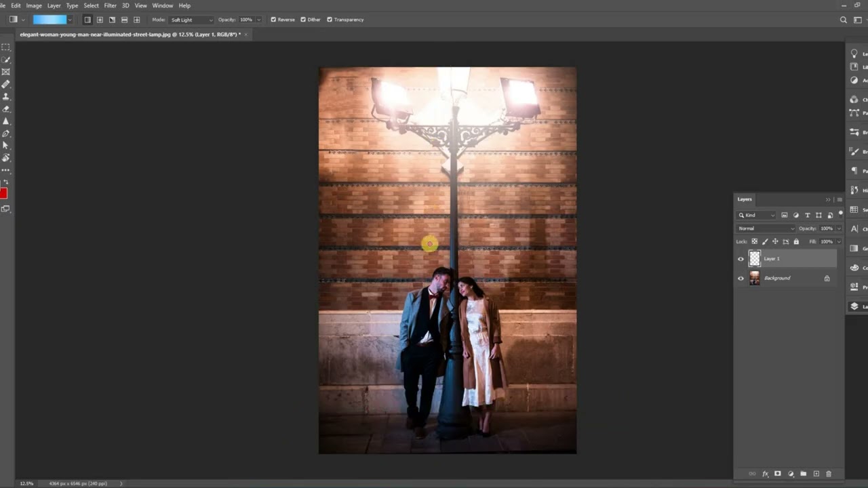Open the Normal blend mode dropdown

coord(766,228)
